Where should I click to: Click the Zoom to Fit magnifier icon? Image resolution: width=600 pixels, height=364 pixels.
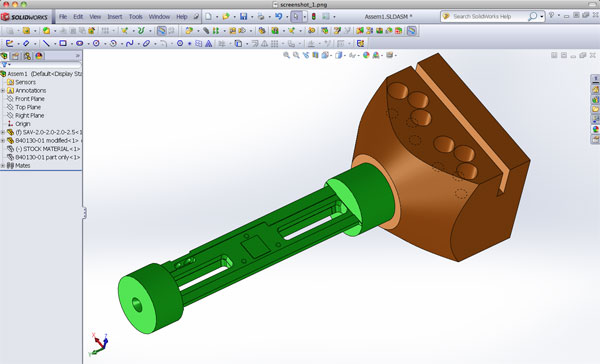[x=286, y=55]
